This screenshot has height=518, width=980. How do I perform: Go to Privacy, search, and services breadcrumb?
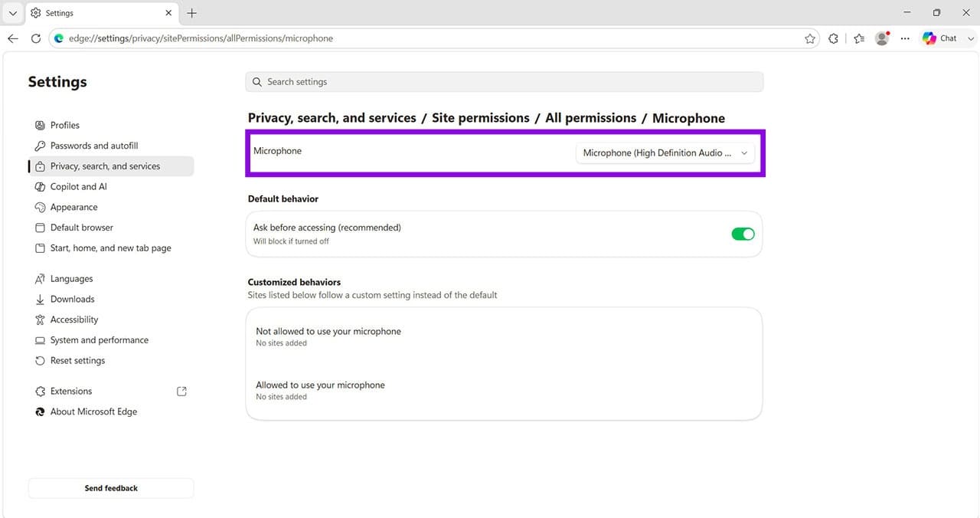click(332, 118)
